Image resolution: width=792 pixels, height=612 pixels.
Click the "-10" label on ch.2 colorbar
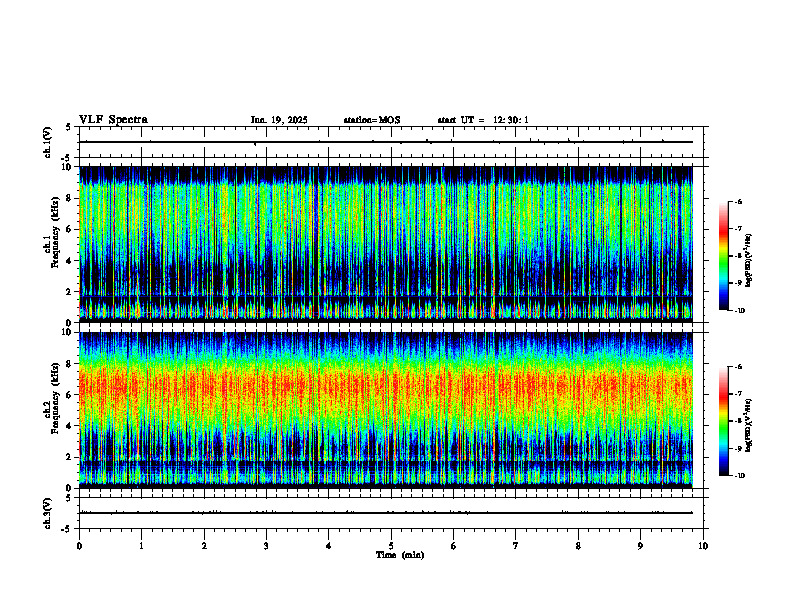(x=739, y=476)
